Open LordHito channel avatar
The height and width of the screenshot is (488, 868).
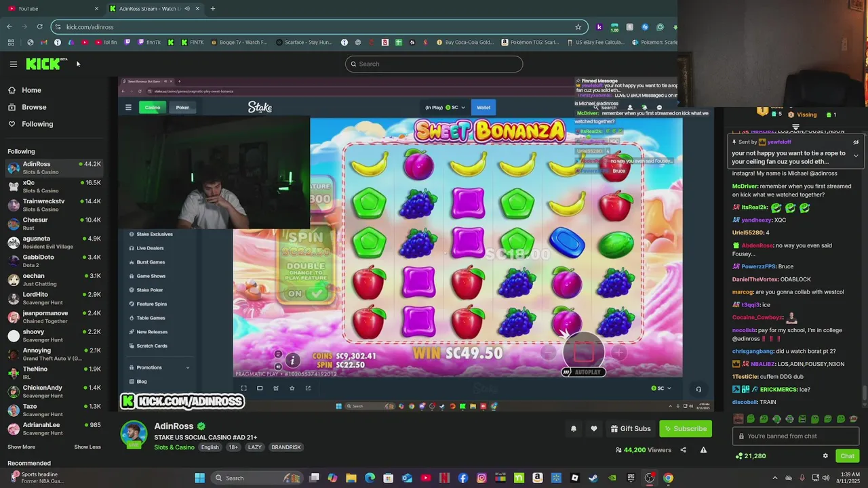coord(14,298)
